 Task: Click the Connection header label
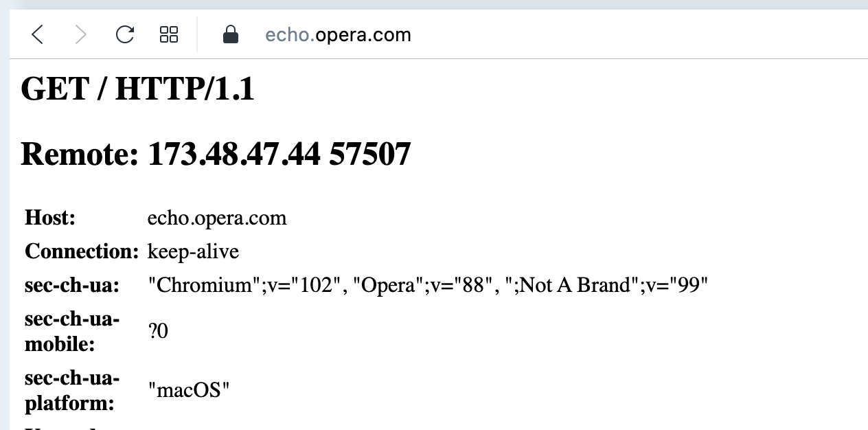pyautogui.click(x=81, y=251)
